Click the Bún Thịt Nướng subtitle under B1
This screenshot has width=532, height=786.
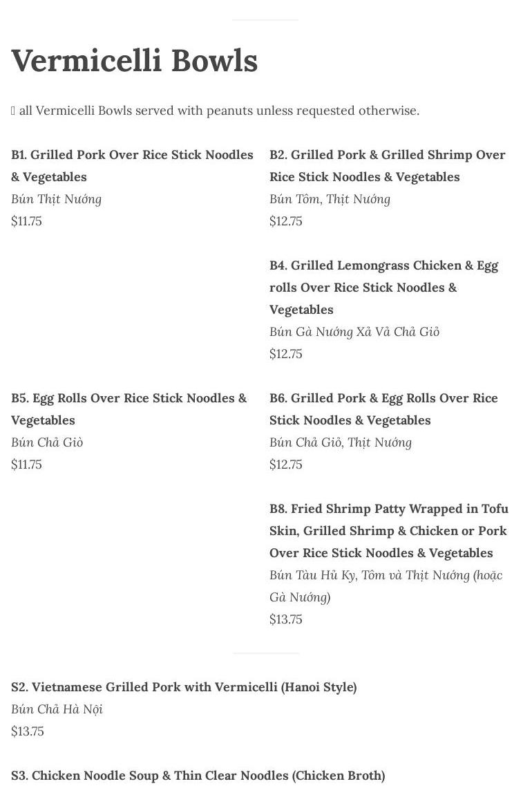[57, 199]
